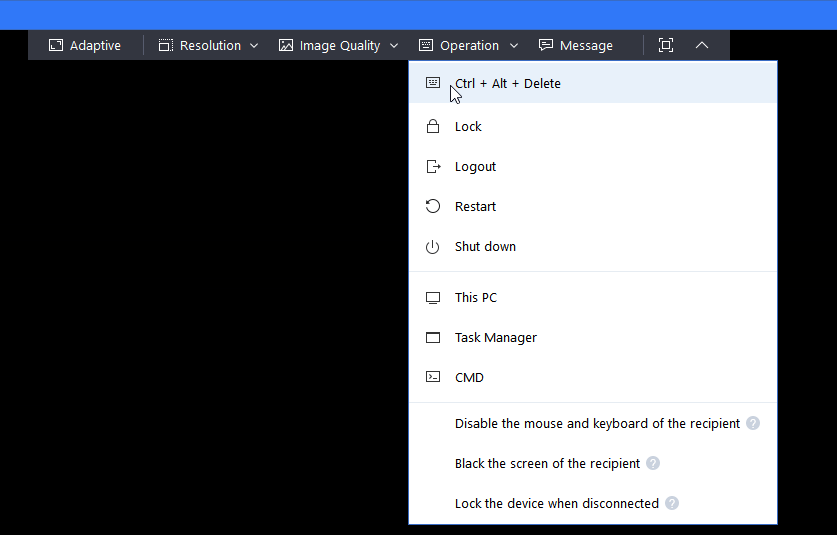Image resolution: width=837 pixels, height=535 pixels.
Task: Expand the Image Quality dropdown
Action: click(x=339, y=45)
